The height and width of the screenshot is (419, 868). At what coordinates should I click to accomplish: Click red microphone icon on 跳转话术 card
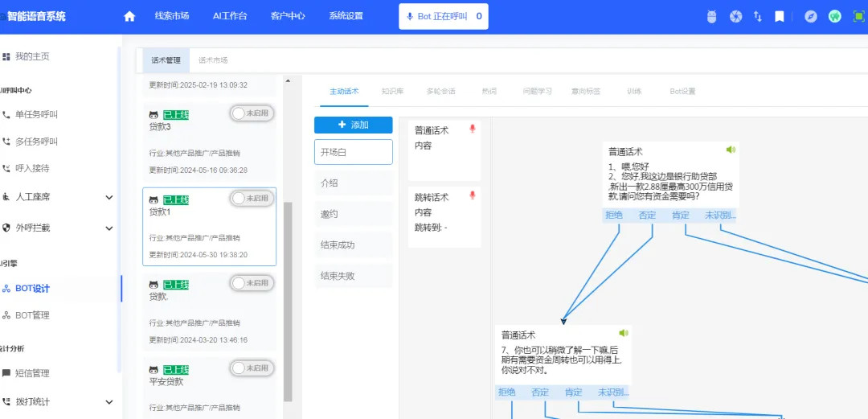[x=473, y=195]
